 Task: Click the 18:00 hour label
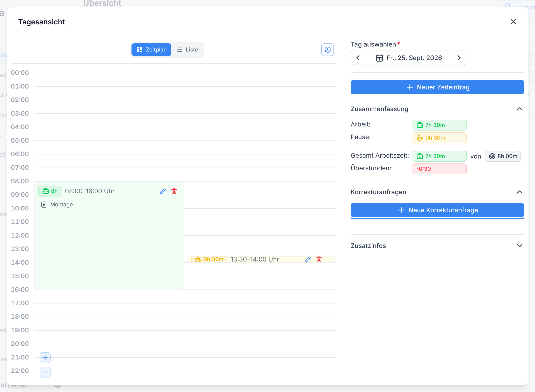[20, 317]
